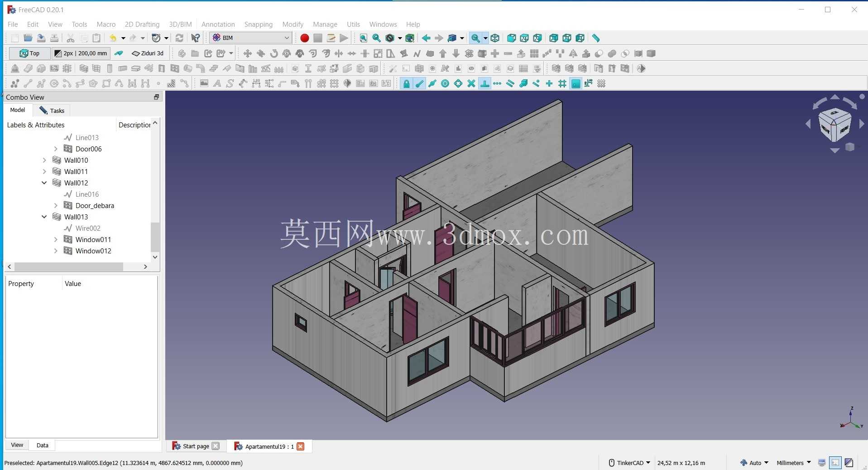Click the Array tool grid icon
The height and width of the screenshot is (470, 868).
coord(534,53)
